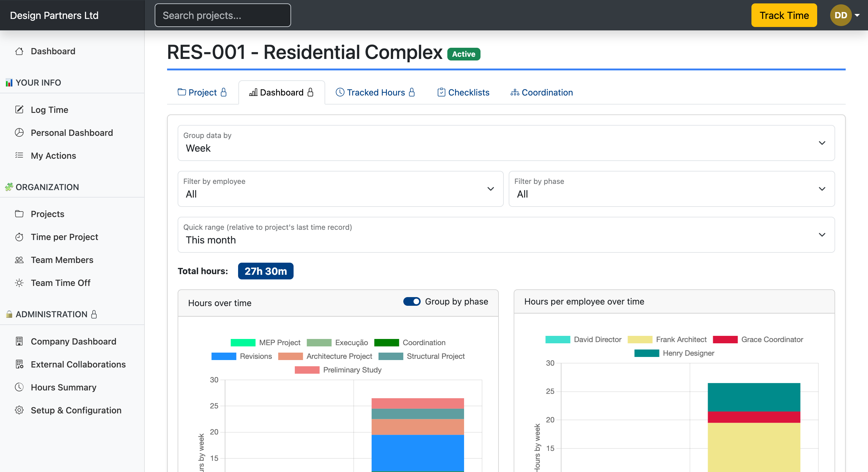Click the Preliminary Study legend swatch
The image size is (868, 472).
tap(307, 370)
